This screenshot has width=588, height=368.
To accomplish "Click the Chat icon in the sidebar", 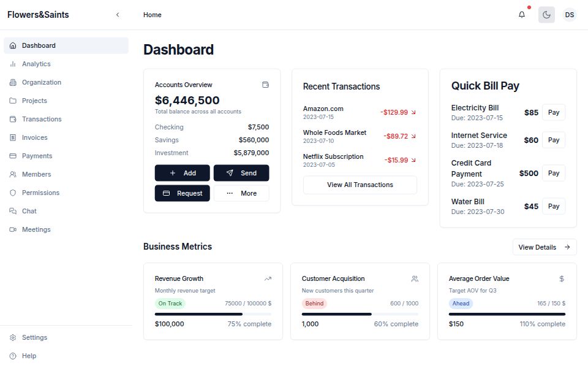I will [x=13, y=211].
